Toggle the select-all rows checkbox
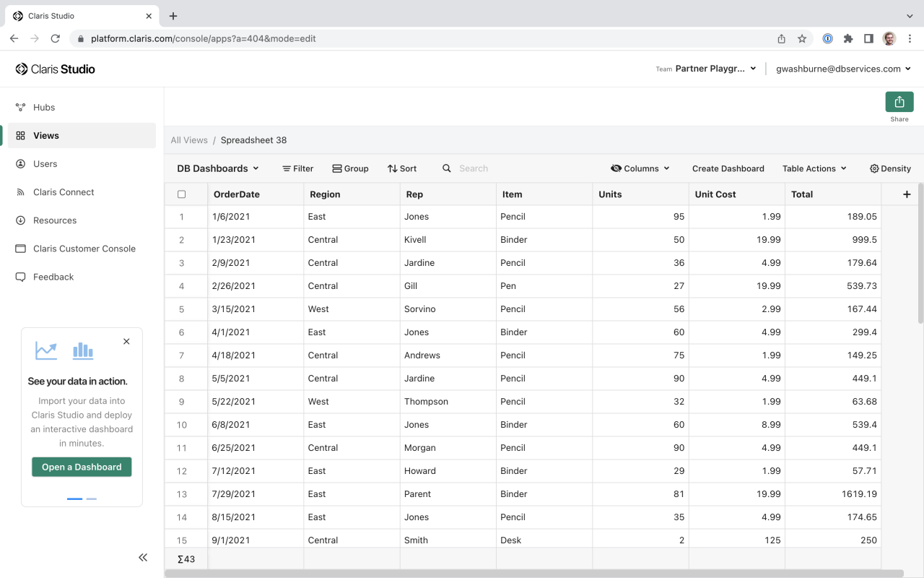 click(181, 194)
